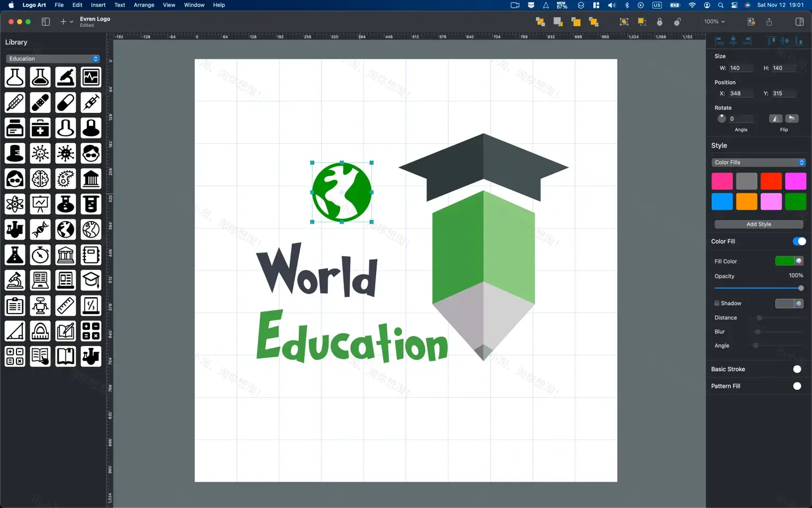Select the align left icon in right panel
The image size is (812, 508).
click(720, 40)
